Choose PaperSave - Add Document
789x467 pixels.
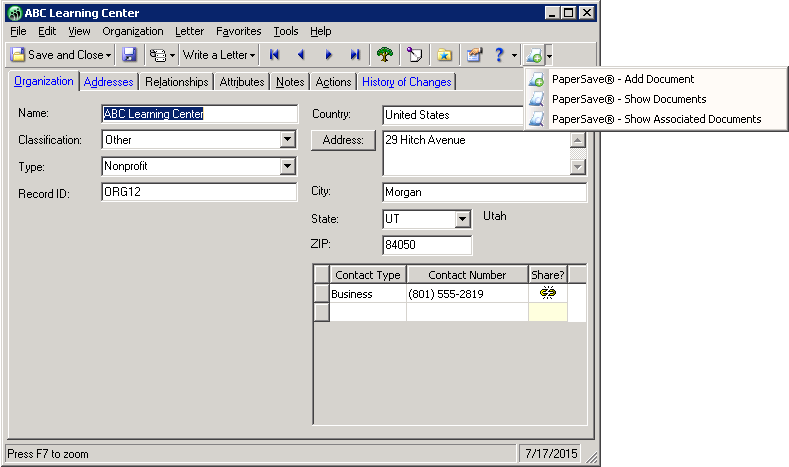(656, 79)
